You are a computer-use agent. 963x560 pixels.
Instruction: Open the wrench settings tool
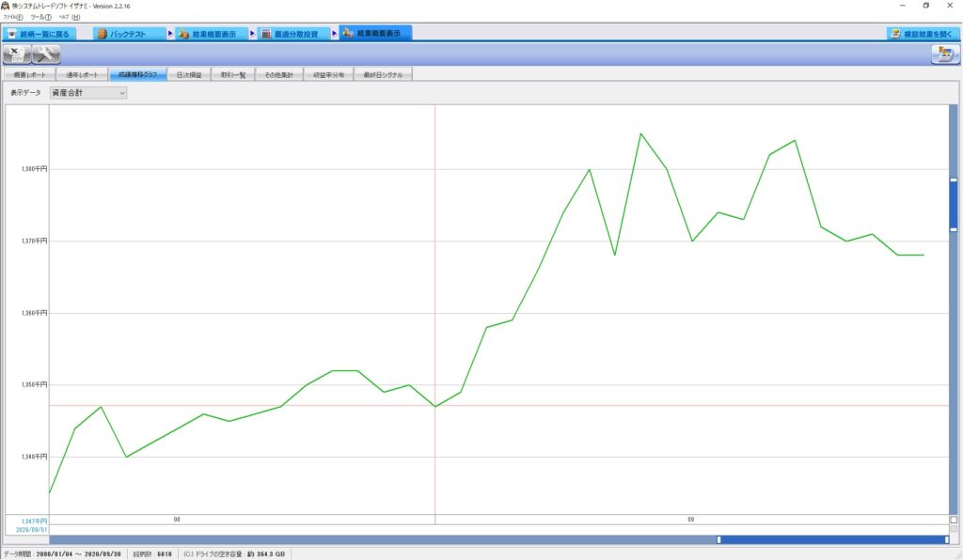[x=45, y=54]
